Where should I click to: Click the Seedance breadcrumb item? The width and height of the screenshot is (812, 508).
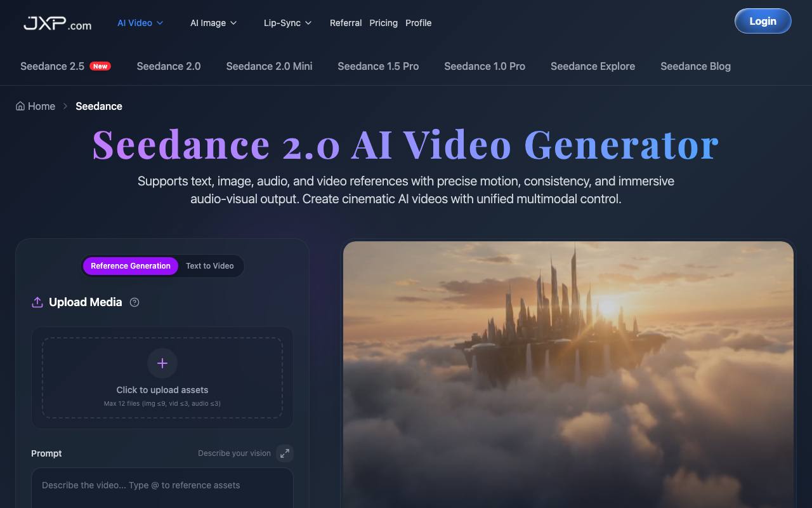[99, 106]
